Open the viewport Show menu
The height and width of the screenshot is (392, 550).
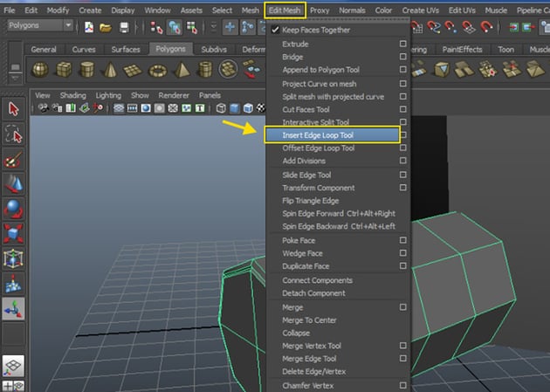(140, 95)
